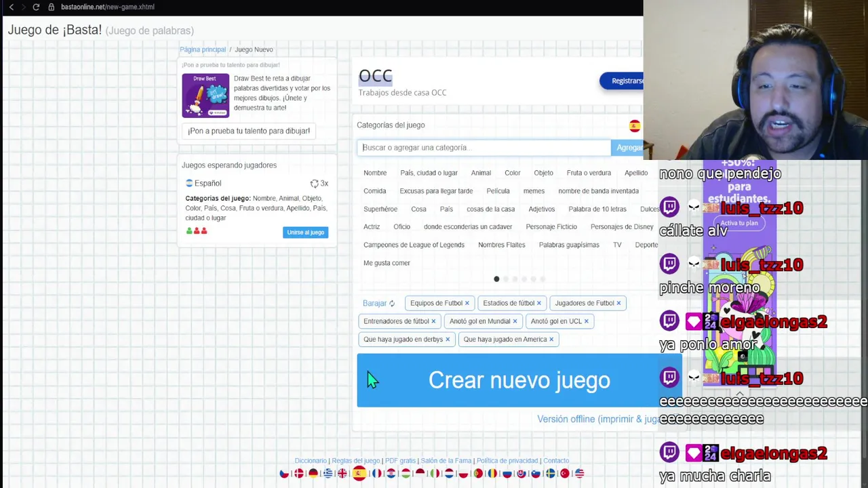This screenshot has height=488, width=868.
Task: Switch language with the Croatian flag
Action: [x=391, y=474]
